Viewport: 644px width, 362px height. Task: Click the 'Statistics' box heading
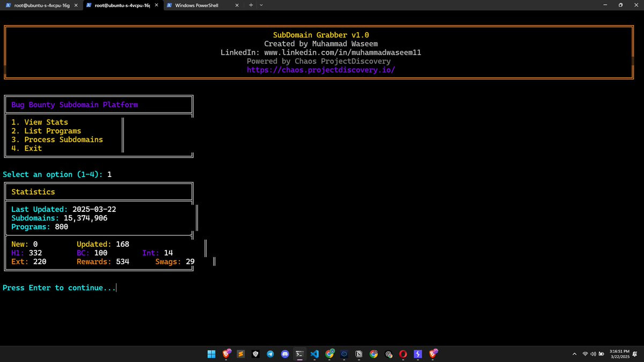pyautogui.click(x=33, y=191)
